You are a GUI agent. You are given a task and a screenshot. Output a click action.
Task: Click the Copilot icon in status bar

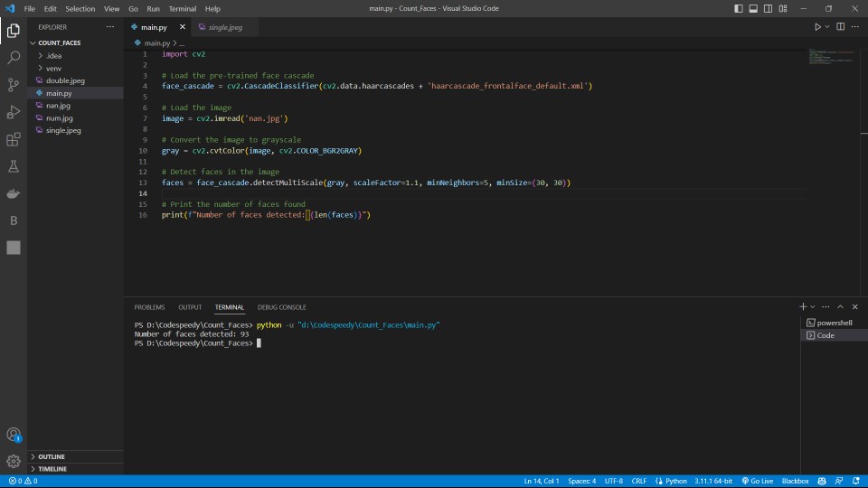[822, 481]
